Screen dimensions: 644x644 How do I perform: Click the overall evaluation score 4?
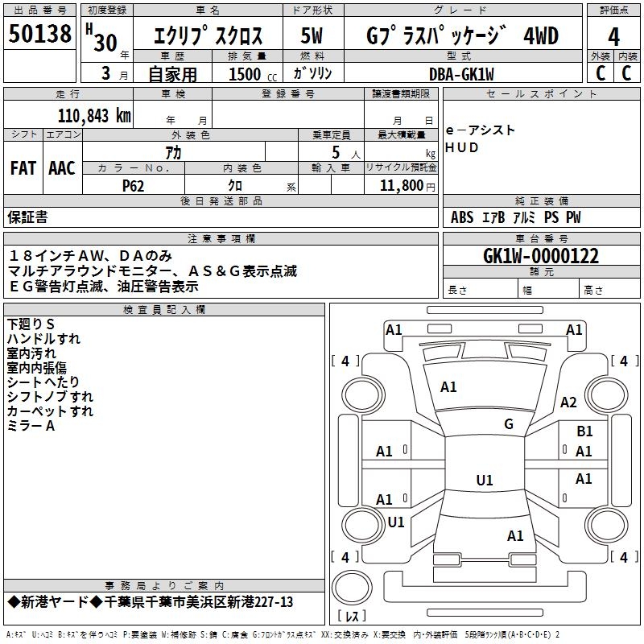[614, 35]
